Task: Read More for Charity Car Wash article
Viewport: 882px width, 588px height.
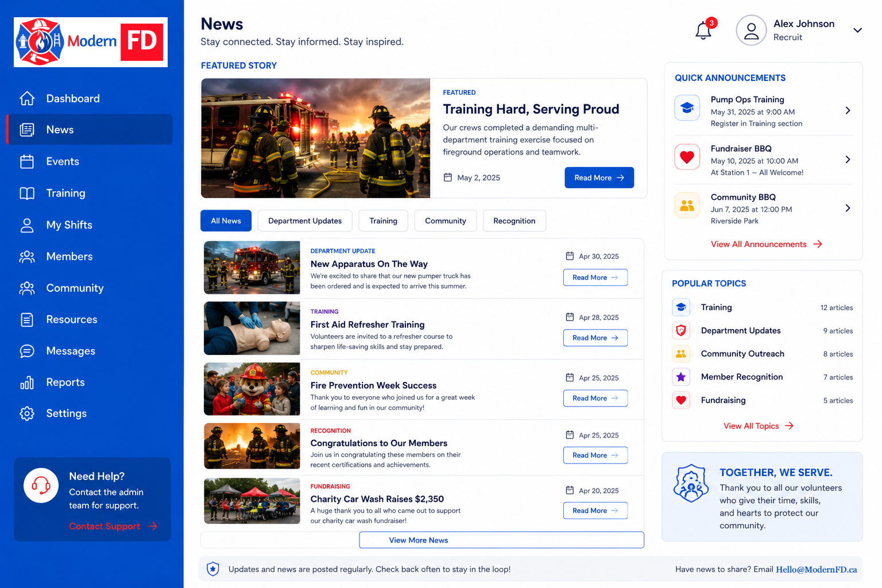Action: tap(595, 510)
